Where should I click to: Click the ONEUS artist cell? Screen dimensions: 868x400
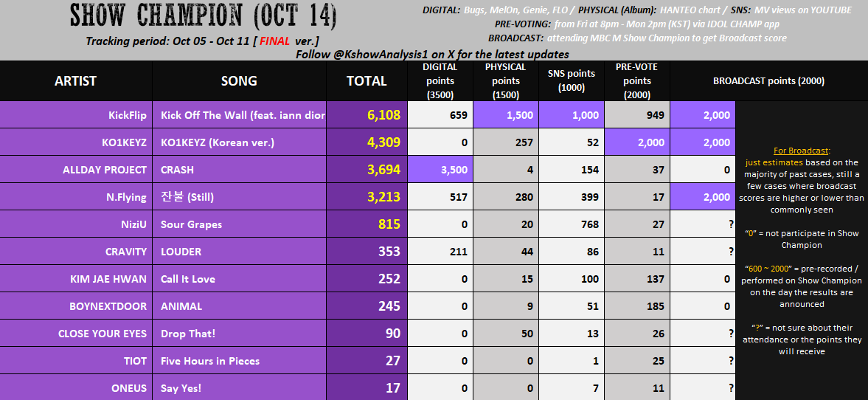(76, 387)
